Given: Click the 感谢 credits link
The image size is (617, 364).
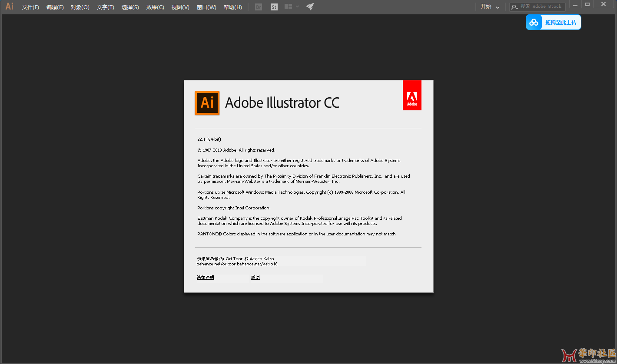Looking at the screenshot, I should click(x=255, y=277).
